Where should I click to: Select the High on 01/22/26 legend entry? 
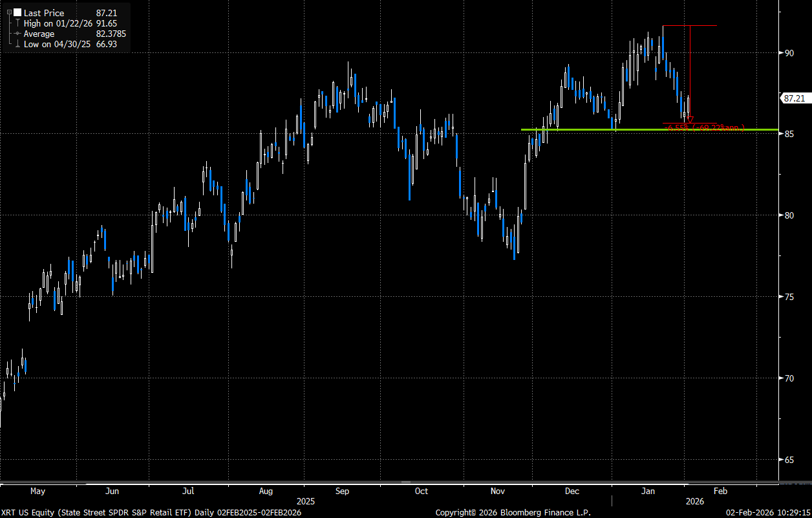(x=59, y=23)
